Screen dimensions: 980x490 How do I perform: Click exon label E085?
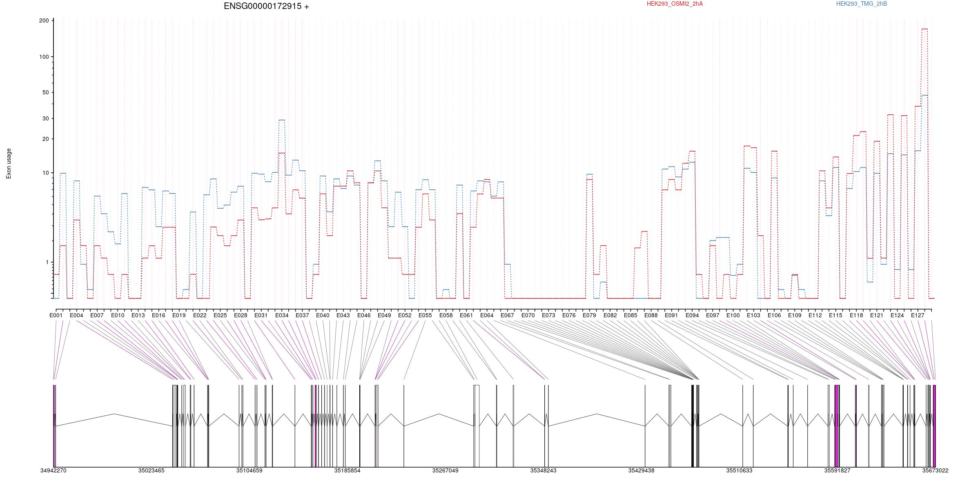pos(630,315)
